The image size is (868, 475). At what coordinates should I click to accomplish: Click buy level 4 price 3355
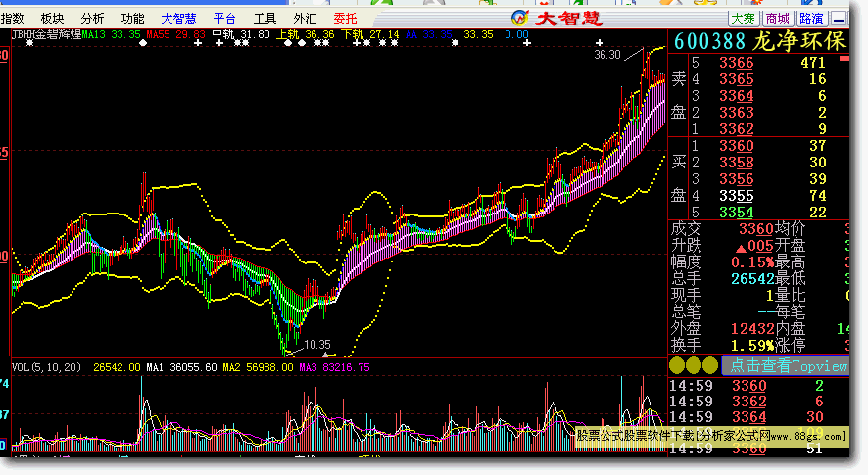point(737,196)
